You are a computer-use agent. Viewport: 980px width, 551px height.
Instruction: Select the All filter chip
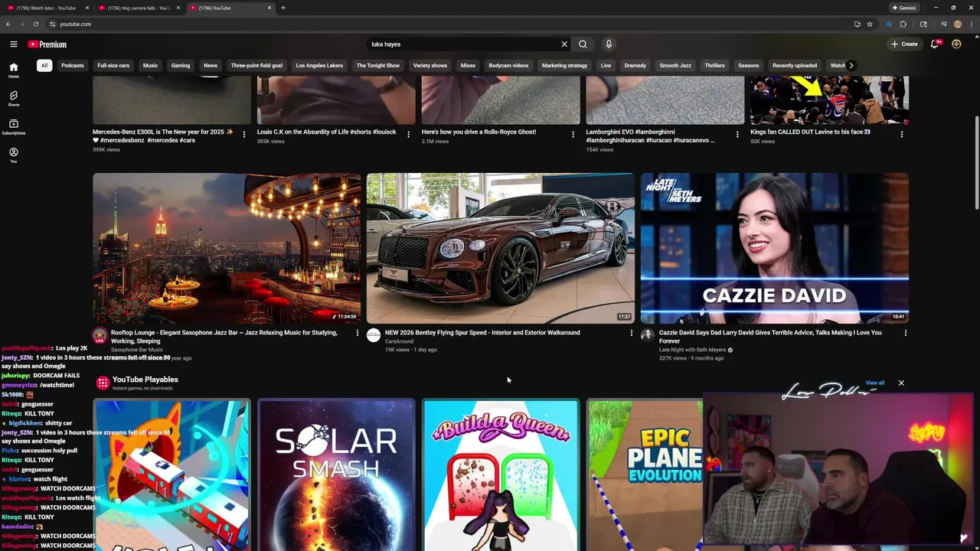44,65
